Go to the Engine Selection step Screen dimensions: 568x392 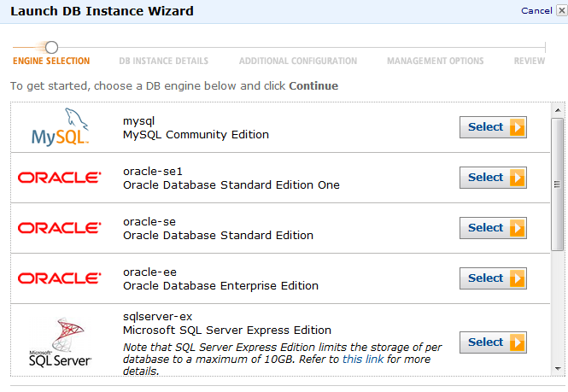(51, 61)
